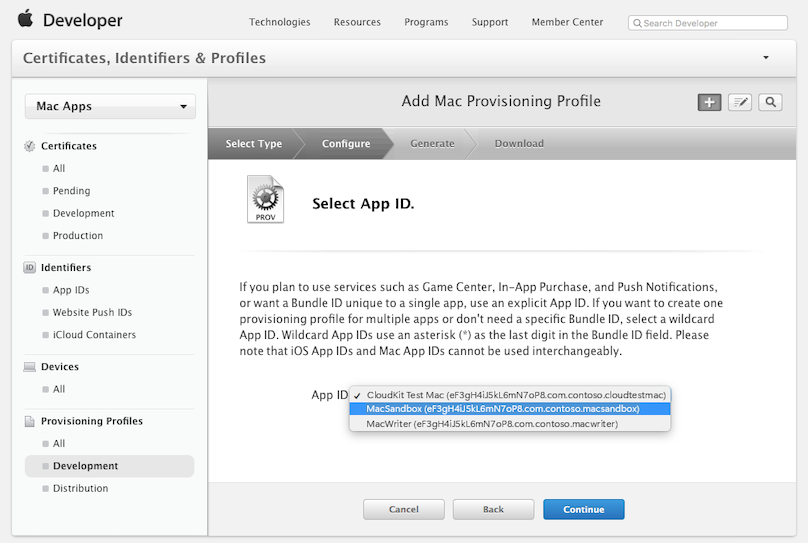Image resolution: width=808 pixels, height=543 pixels.
Task: Click the Identifiers ID badge icon
Action: (x=29, y=267)
